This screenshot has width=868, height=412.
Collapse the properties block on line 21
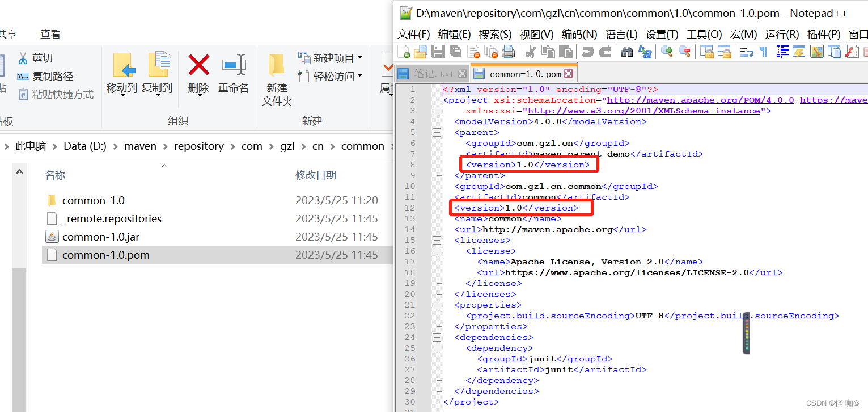437,305
